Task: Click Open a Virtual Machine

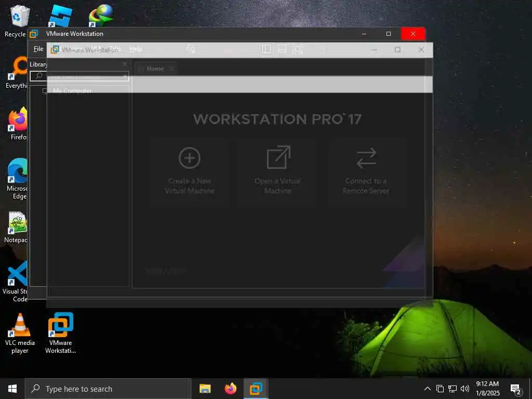Action: 277,171
